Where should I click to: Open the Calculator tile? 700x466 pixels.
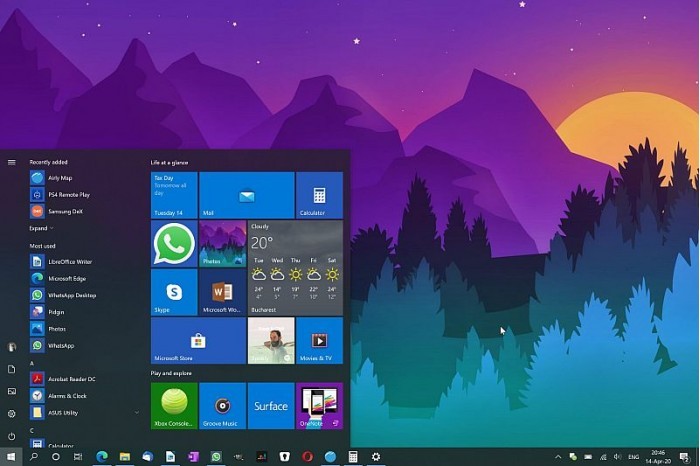[319, 195]
